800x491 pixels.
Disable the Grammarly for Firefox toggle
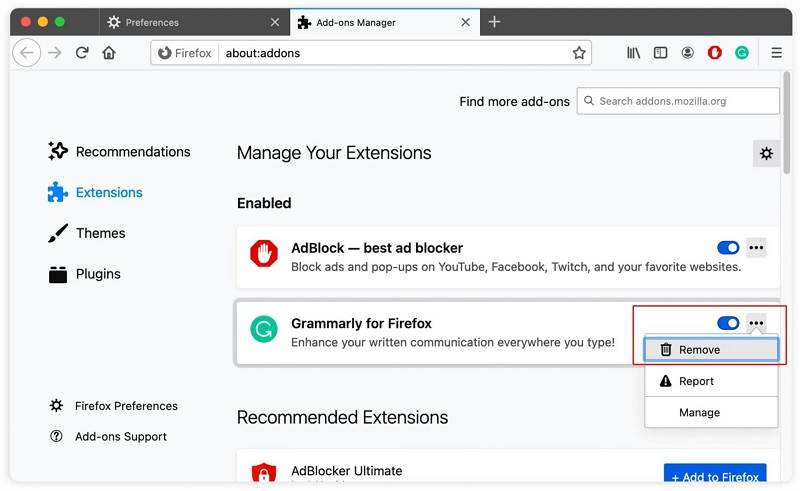728,323
